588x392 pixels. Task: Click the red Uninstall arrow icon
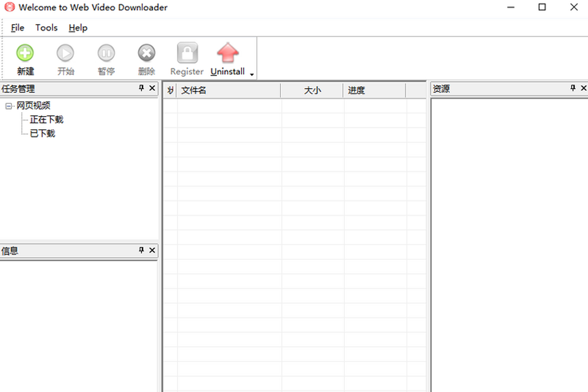(228, 52)
